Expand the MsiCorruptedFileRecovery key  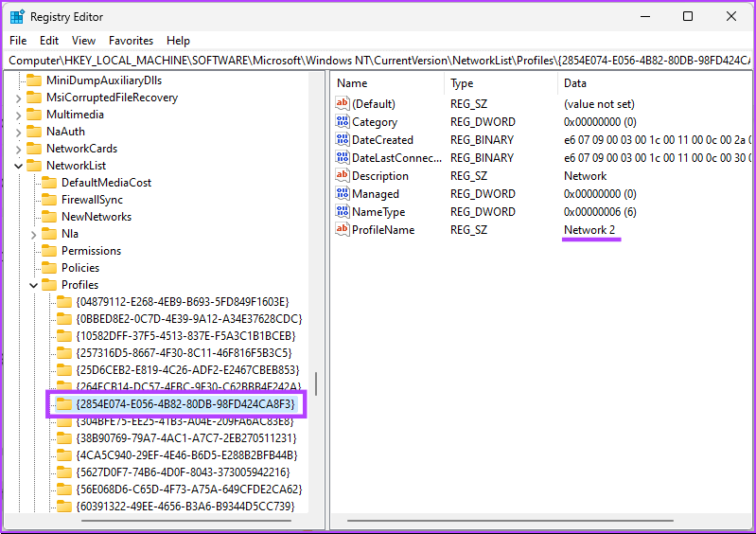(x=18, y=98)
